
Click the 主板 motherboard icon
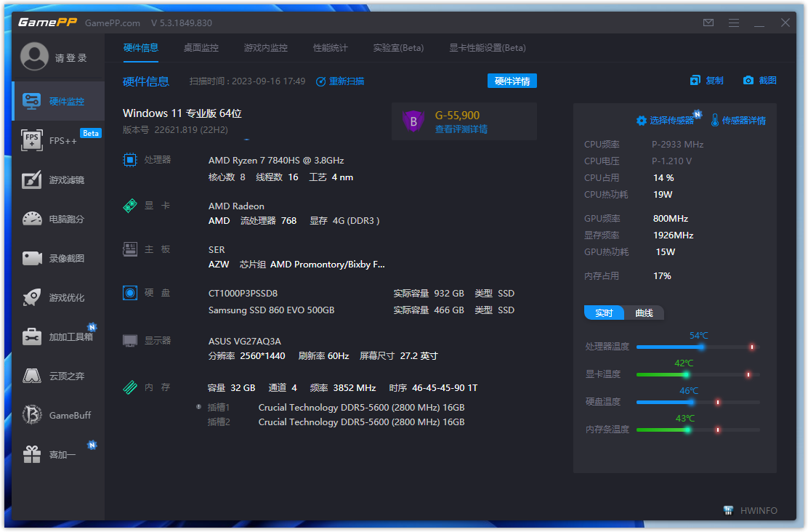tap(130, 249)
